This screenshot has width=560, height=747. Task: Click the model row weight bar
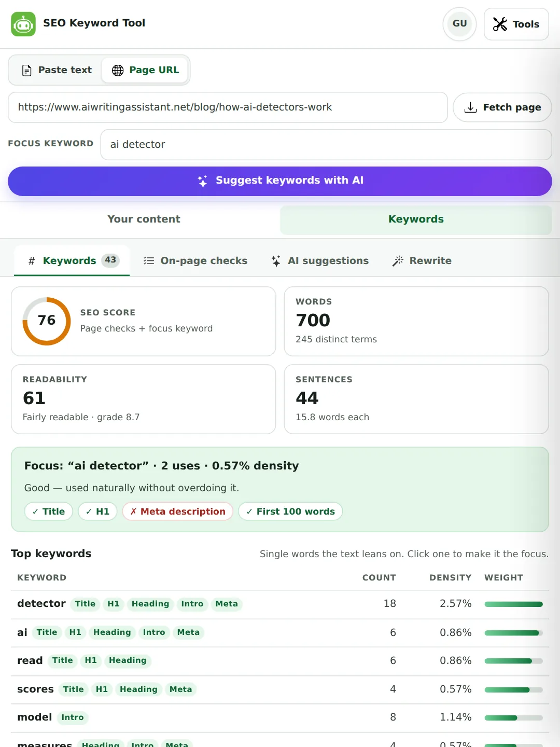[514, 717]
